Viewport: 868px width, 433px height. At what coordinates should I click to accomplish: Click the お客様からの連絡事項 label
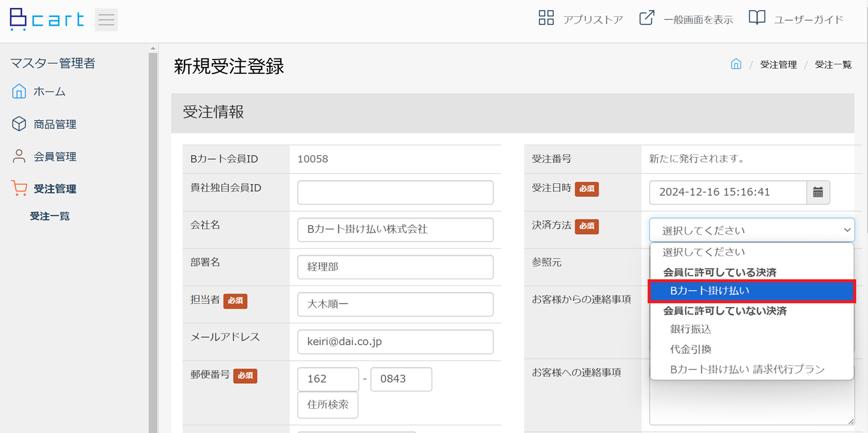click(582, 299)
